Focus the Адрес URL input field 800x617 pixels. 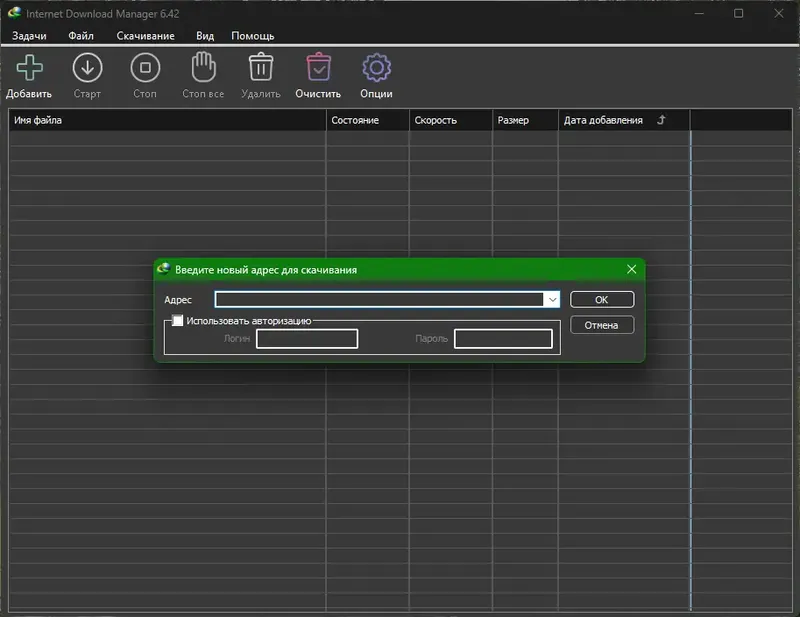point(379,300)
